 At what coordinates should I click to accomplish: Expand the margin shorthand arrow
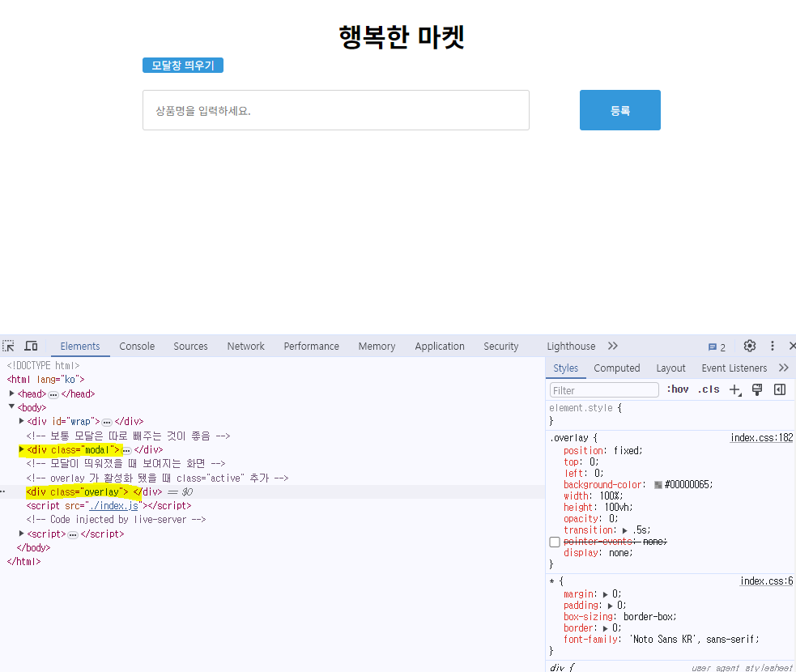(x=605, y=594)
